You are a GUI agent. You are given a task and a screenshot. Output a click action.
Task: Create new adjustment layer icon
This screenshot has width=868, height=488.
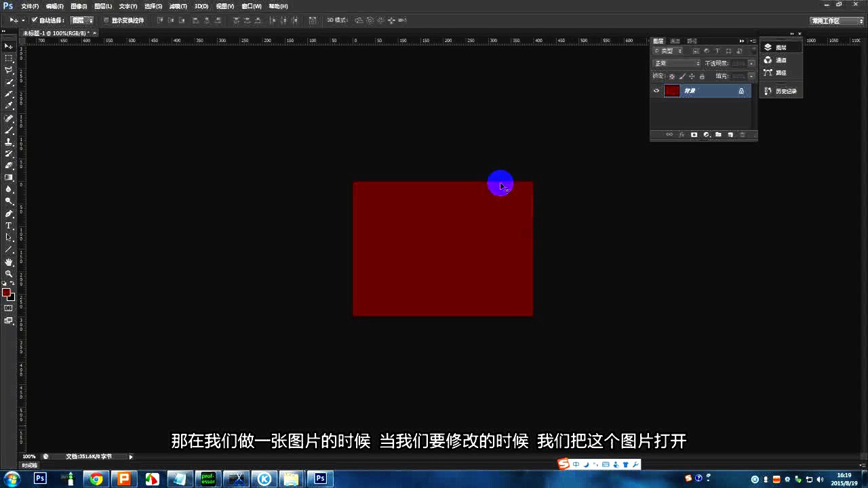(x=706, y=135)
